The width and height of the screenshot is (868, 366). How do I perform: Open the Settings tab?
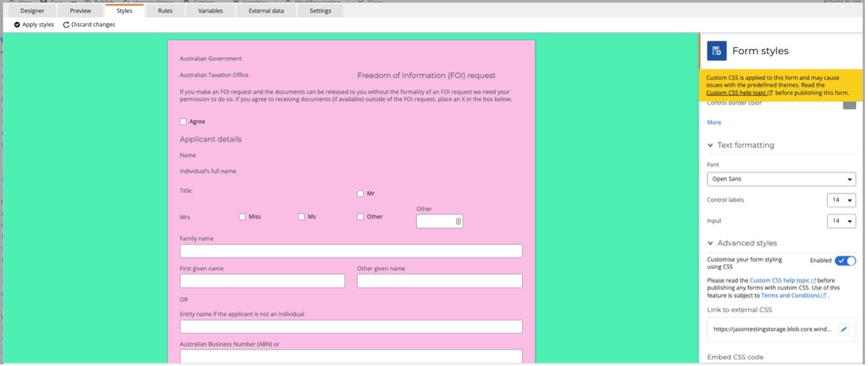tap(321, 11)
